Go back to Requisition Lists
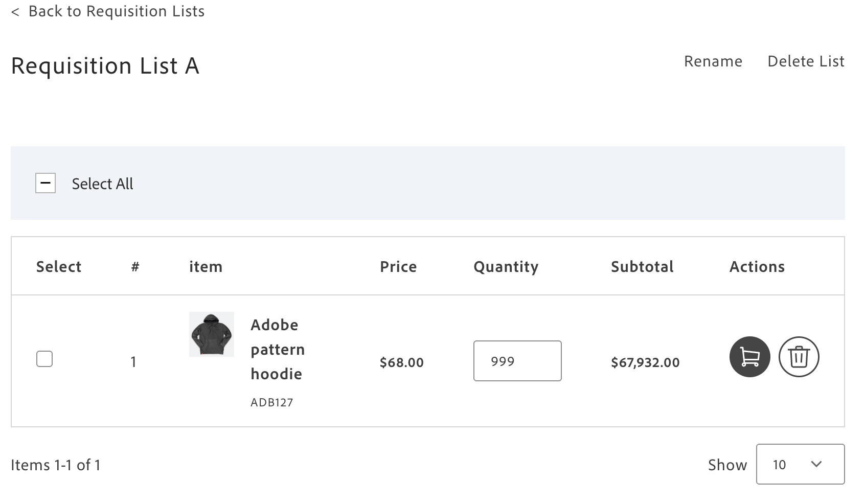This screenshot has height=504, width=865. (x=116, y=11)
